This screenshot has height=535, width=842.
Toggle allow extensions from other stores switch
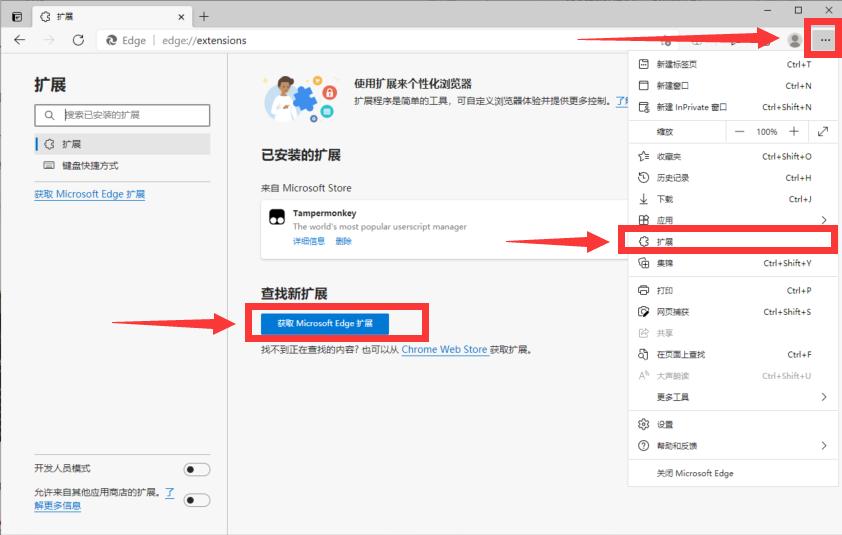197,500
